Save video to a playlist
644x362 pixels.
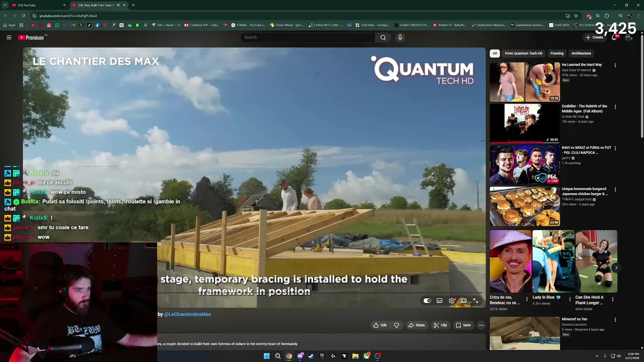tap(463, 325)
